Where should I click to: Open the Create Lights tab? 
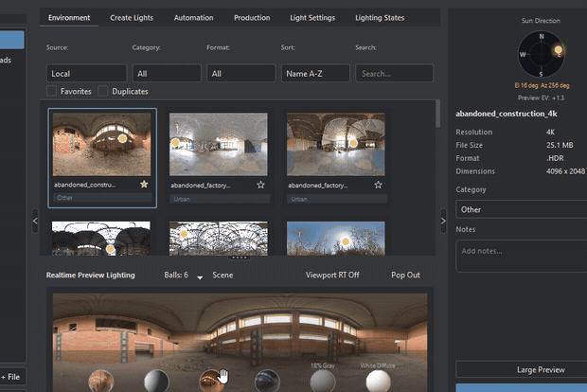coord(132,18)
